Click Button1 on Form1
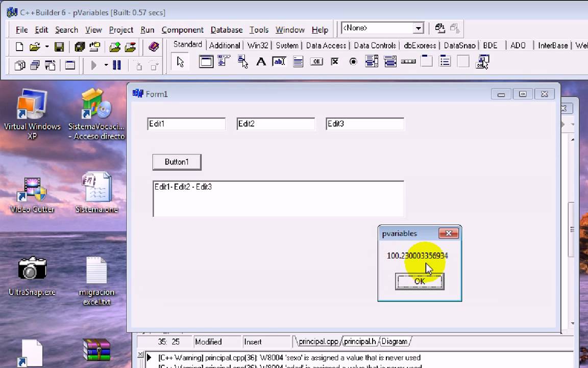The image size is (588, 368). coord(177,162)
